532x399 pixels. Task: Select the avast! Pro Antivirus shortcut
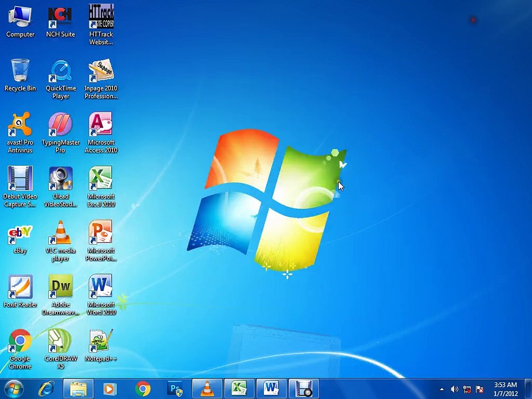(x=20, y=133)
